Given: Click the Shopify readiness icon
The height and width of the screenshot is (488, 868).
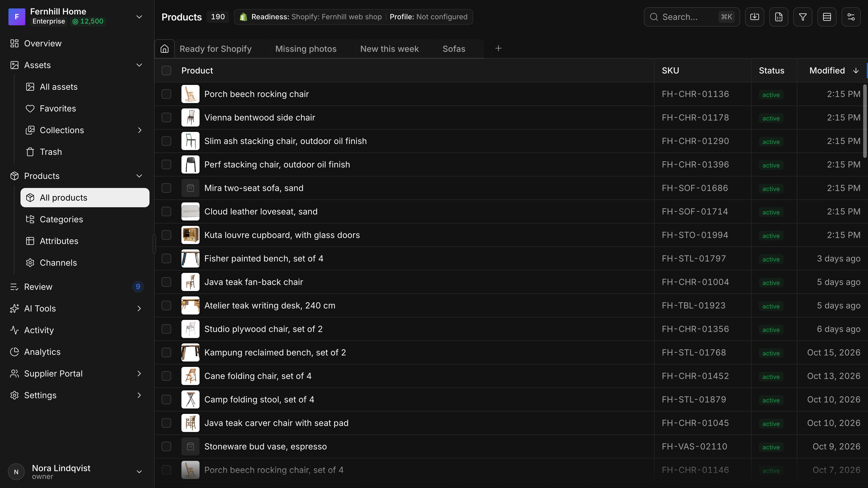Looking at the screenshot, I should coord(243,17).
